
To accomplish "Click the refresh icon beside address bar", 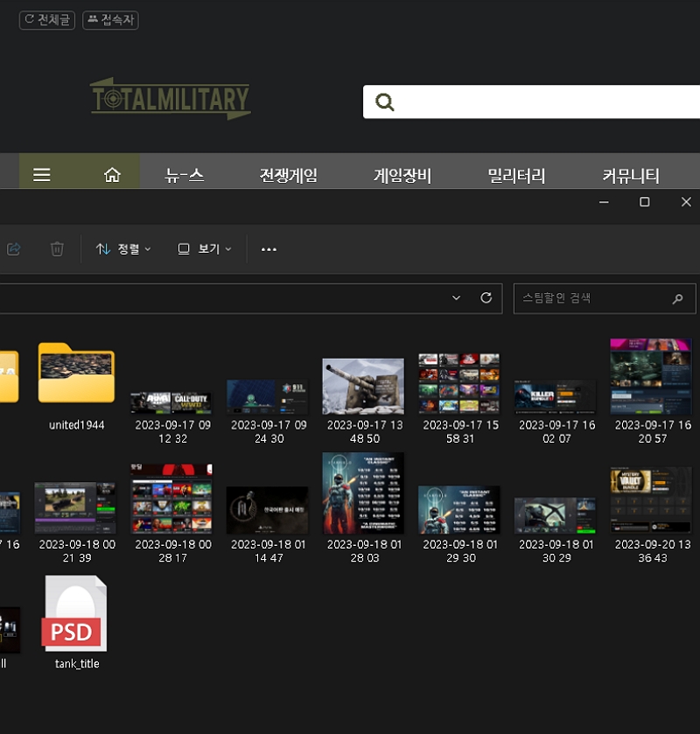I will 486,297.
